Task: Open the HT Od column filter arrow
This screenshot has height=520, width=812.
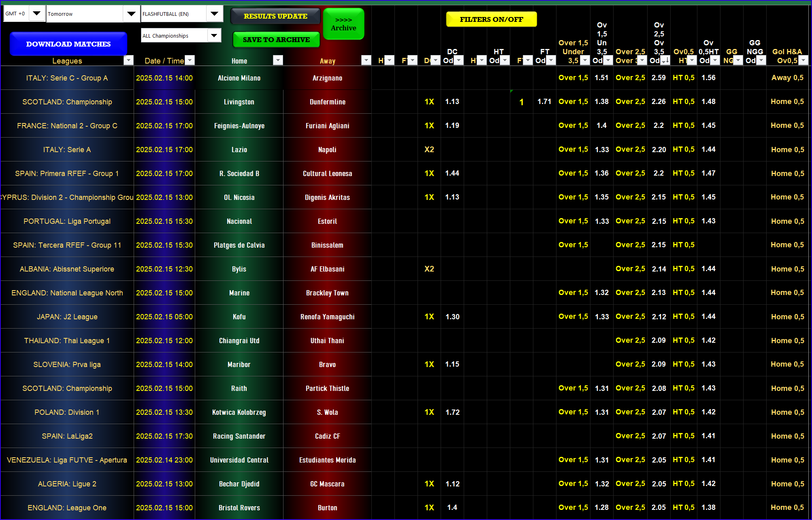Action: tap(505, 60)
